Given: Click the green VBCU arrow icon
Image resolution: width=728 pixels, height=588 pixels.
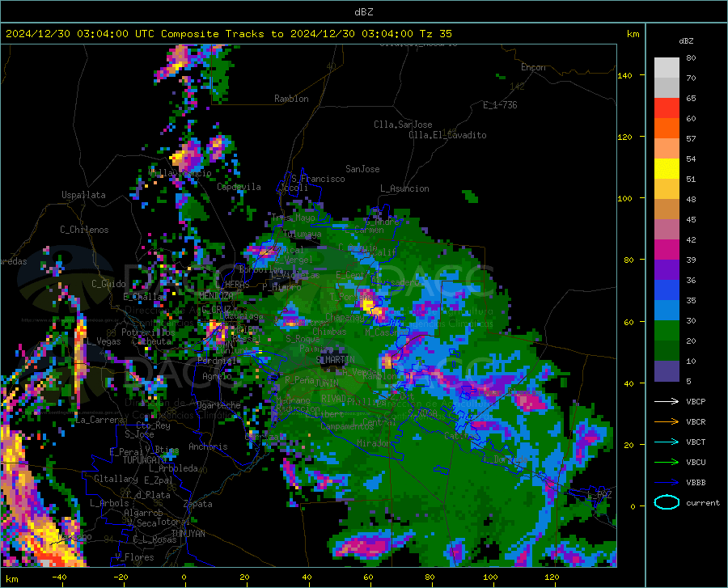Looking at the screenshot, I should tap(667, 463).
